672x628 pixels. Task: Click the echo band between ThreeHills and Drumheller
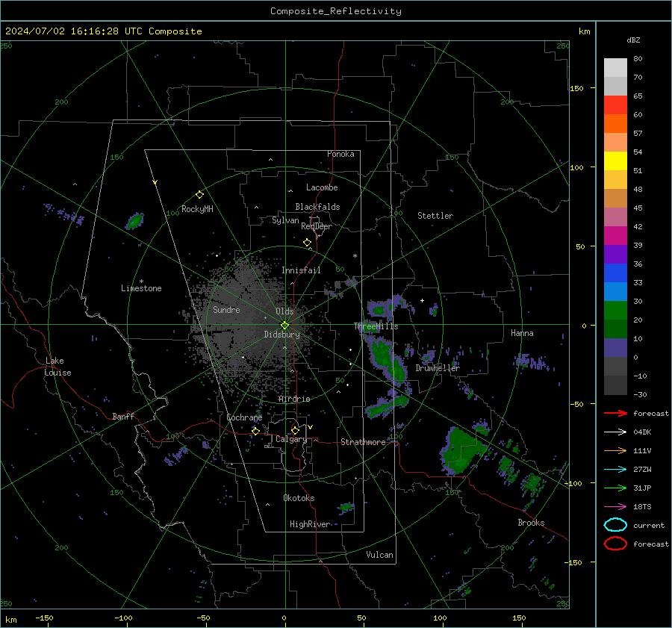click(x=388, y=359)
